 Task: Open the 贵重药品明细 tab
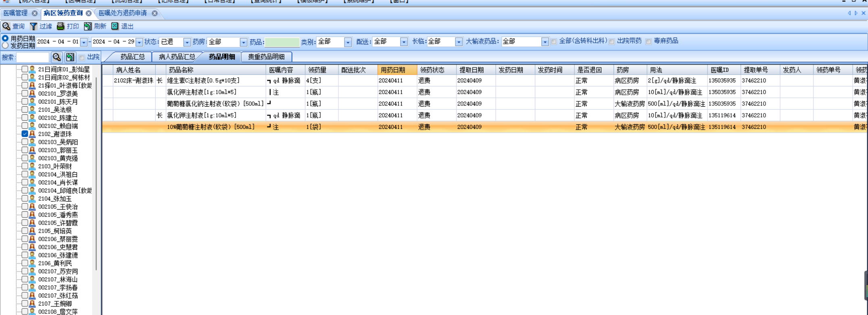tap(266, 57)
